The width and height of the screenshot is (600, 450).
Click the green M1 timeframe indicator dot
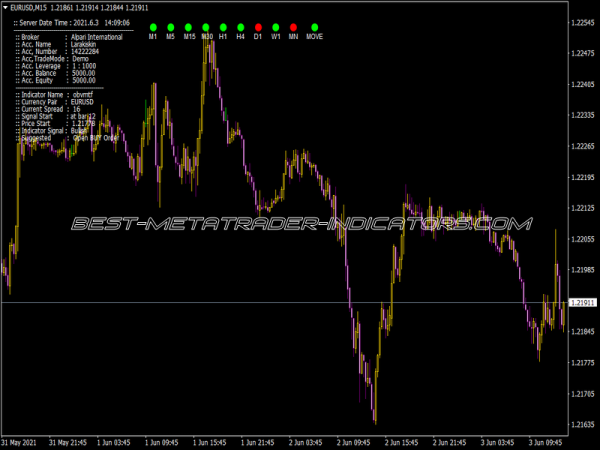coord(153,26)
